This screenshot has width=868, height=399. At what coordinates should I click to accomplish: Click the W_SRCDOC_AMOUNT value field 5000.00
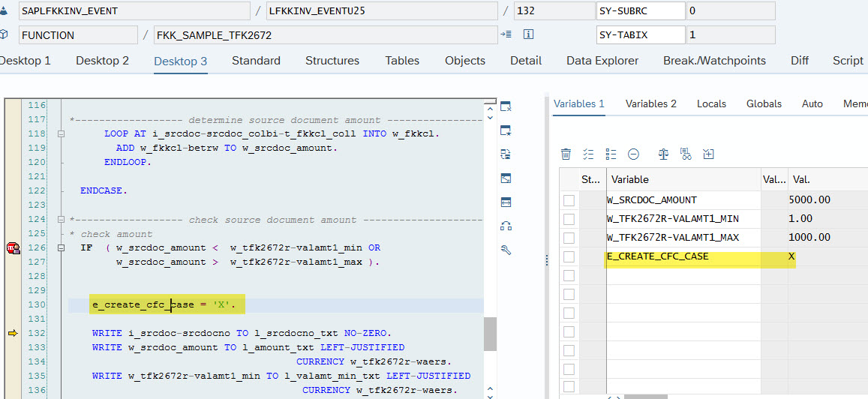click(809, 200)
